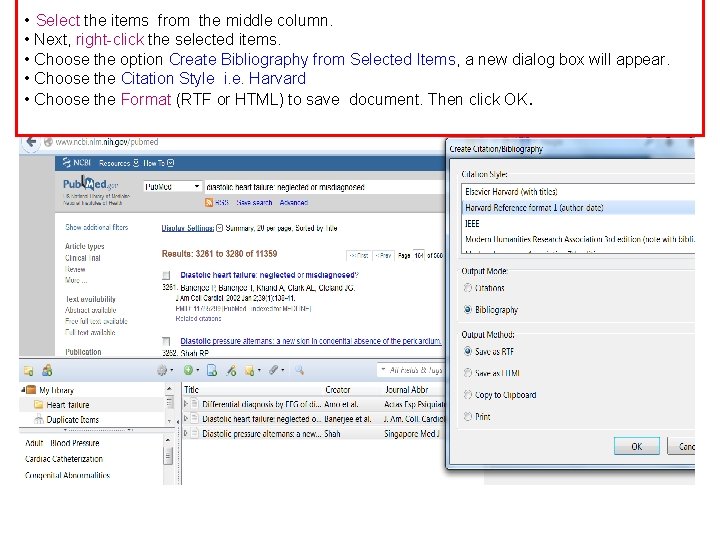Click document icon of Diastolic heart failure row

pos(195,419)
